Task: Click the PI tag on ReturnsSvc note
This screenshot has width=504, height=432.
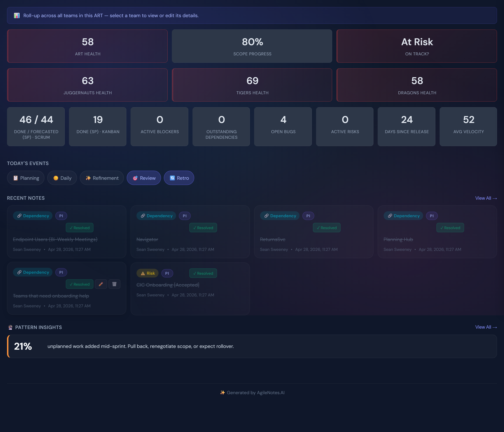Action: [x=308, y=216]
